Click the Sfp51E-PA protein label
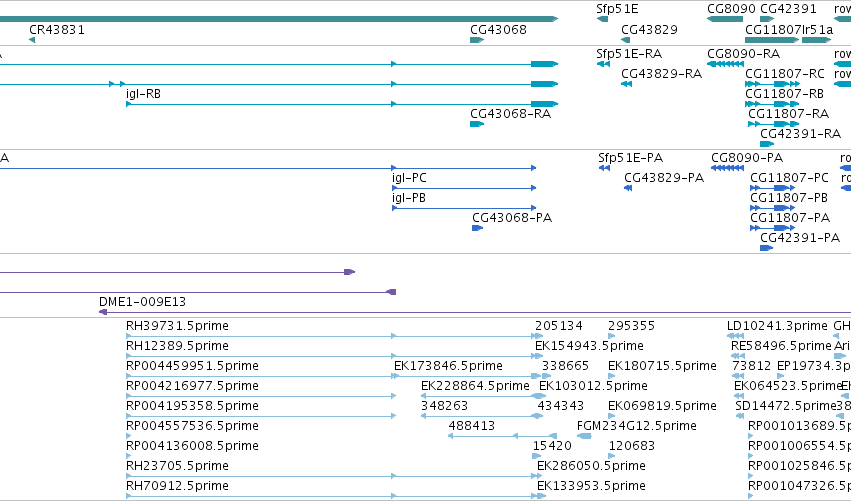This screenshot has width=851, height=501. click(631, 158)
